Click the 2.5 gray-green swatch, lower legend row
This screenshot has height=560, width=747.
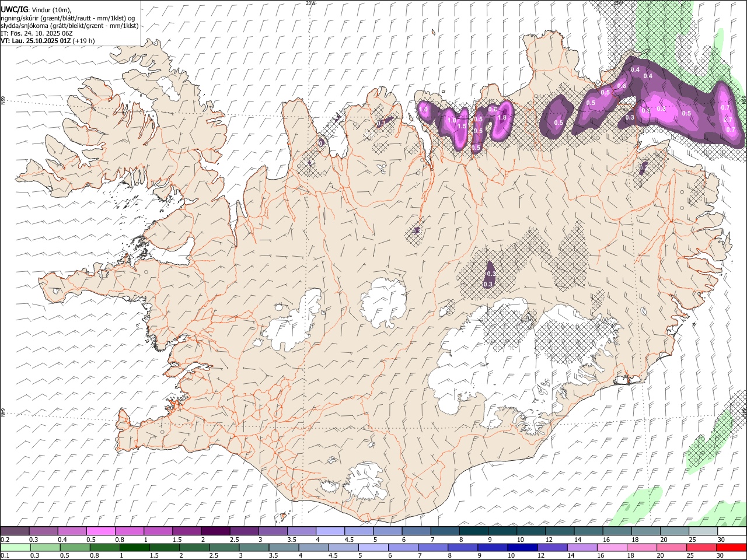coord(224,547)
